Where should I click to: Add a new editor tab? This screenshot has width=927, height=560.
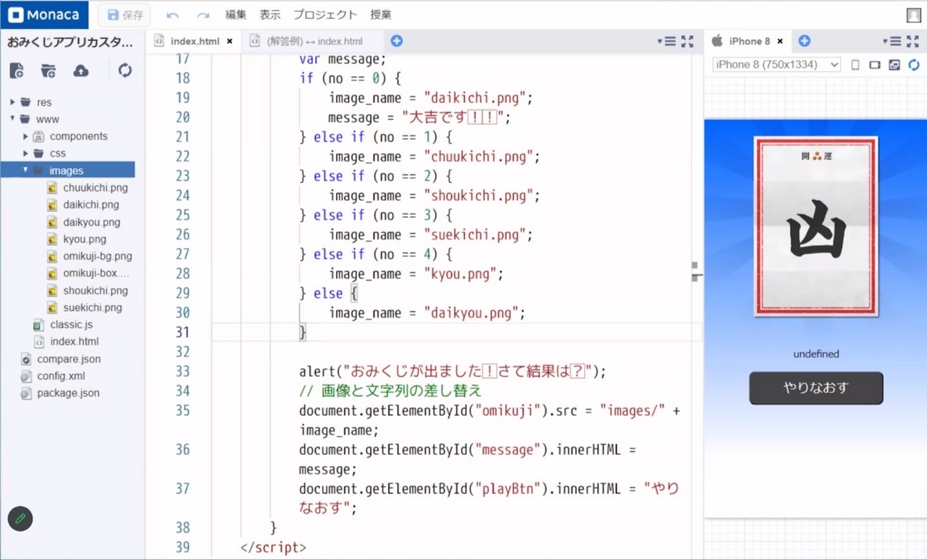[x=397, y=41]
